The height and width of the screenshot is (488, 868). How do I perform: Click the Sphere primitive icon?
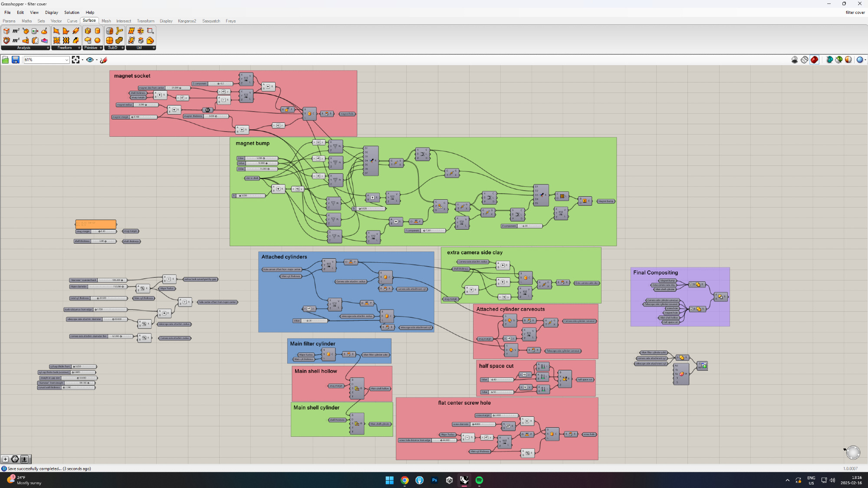[97, 40]
